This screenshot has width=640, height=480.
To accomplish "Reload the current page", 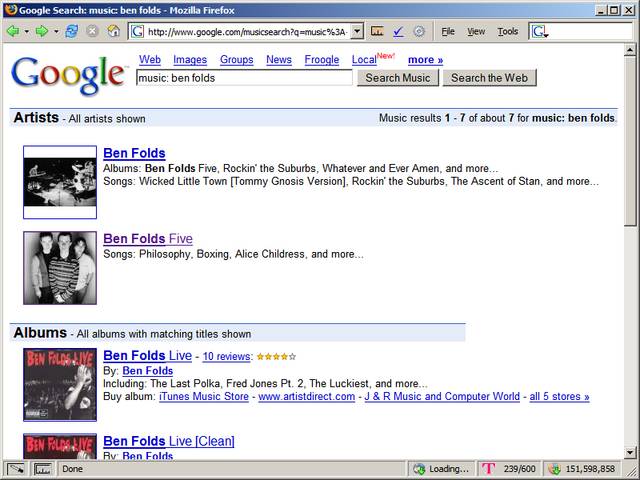I will tap(72, 31).
